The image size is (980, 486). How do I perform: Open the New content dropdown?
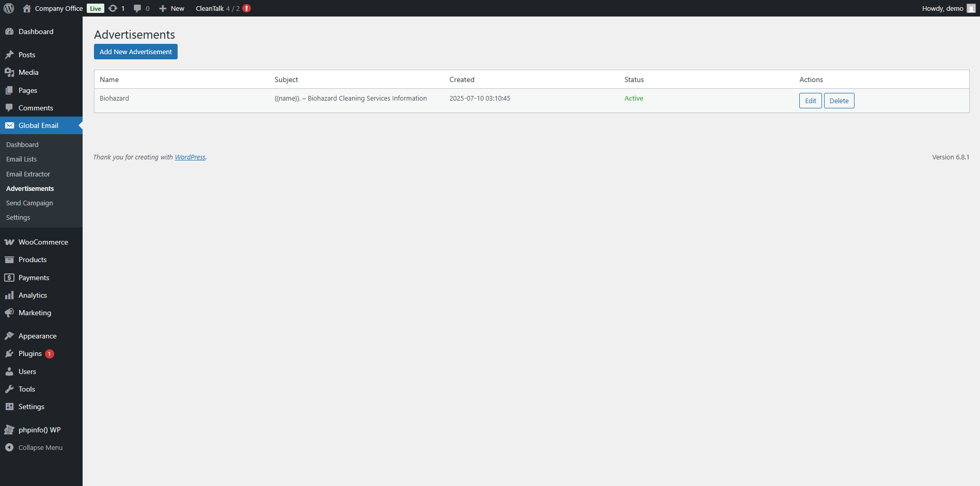pos(172,8)
